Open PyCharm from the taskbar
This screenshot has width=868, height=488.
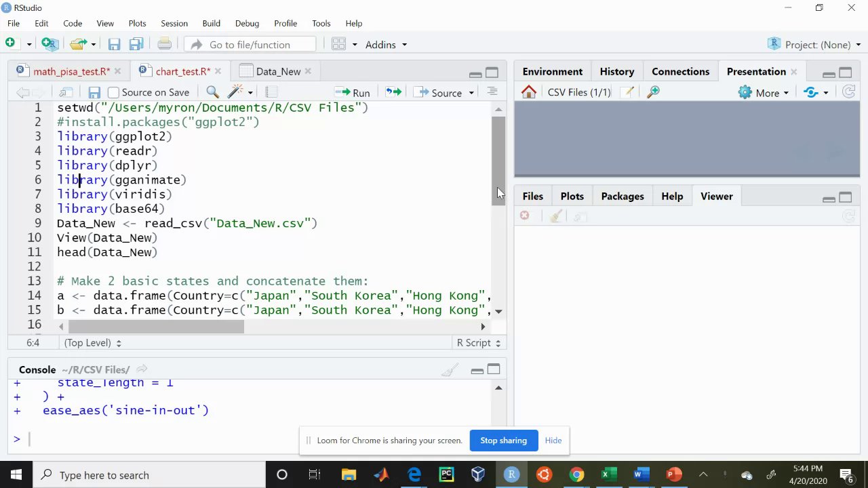tap(446, 474)
